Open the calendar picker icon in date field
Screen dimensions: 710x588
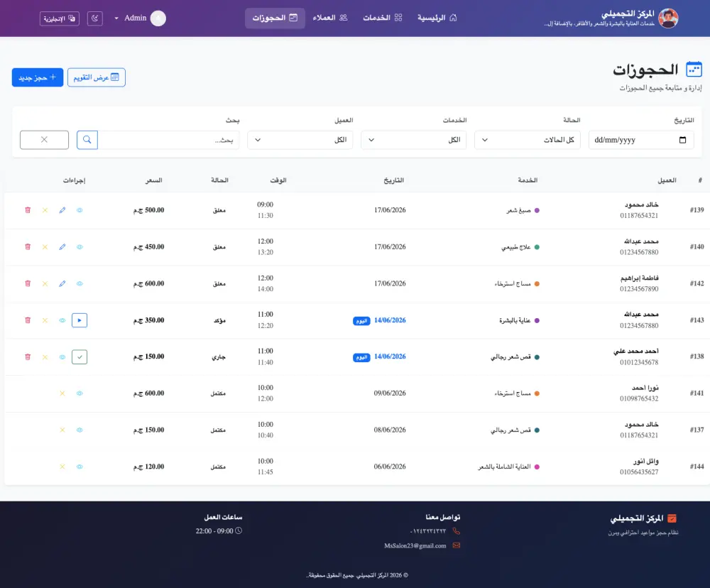683,140
